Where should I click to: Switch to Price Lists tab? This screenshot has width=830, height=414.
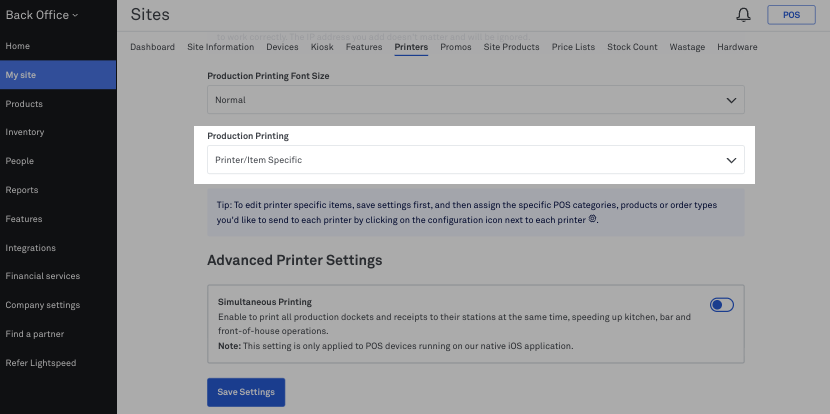tap(573, 47)
